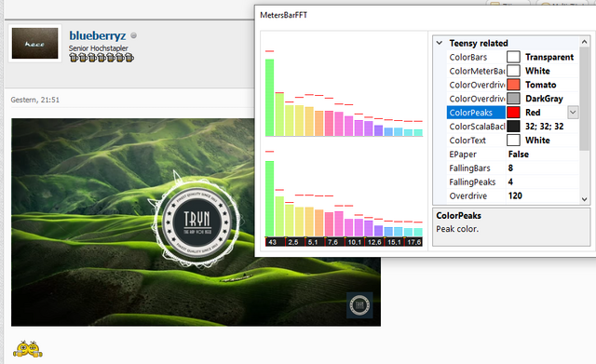Image resolution: width=596 pixels, height=364 pixels.
Task: Click small TRYN watermark badge in image corner
Action: click(359, 304)
